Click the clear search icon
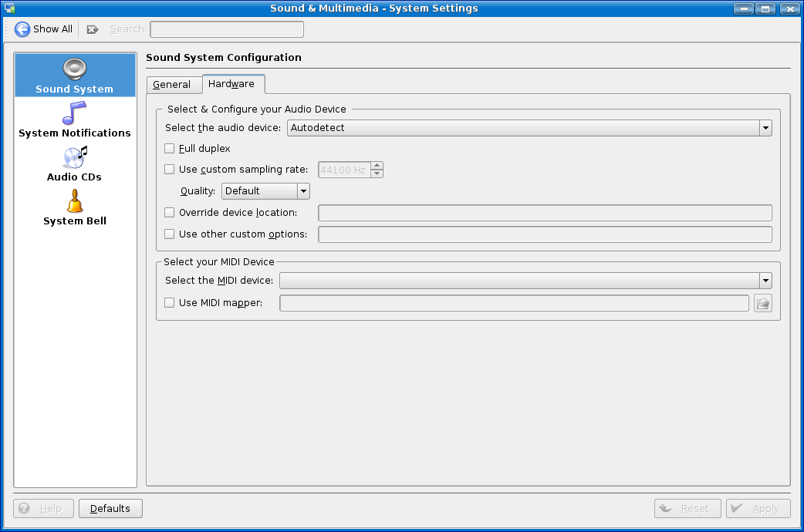804x532 pixels. [x=92, y=29]
